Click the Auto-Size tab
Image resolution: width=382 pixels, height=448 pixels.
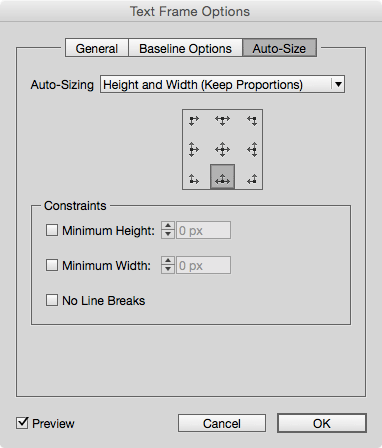click(x=279, y=48)
